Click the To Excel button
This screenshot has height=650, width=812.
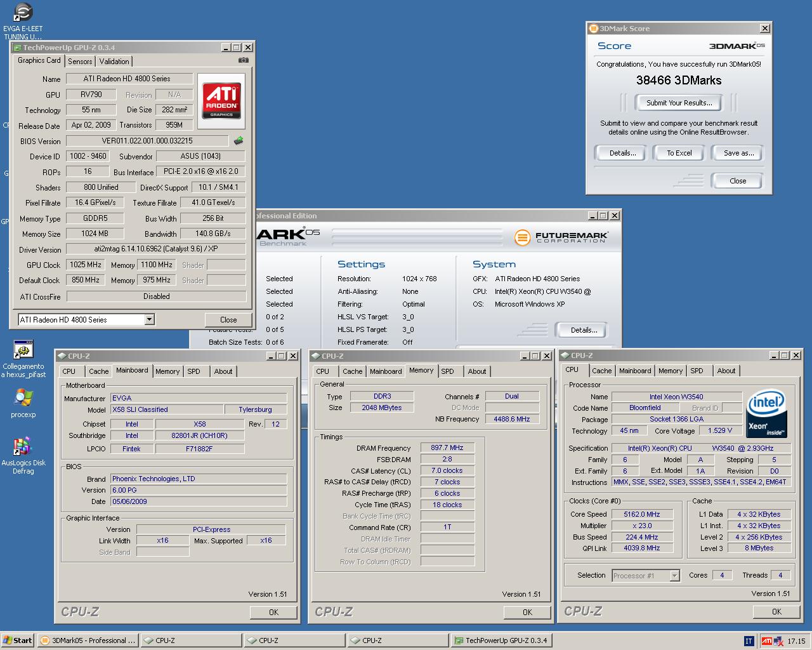point(679,153)
